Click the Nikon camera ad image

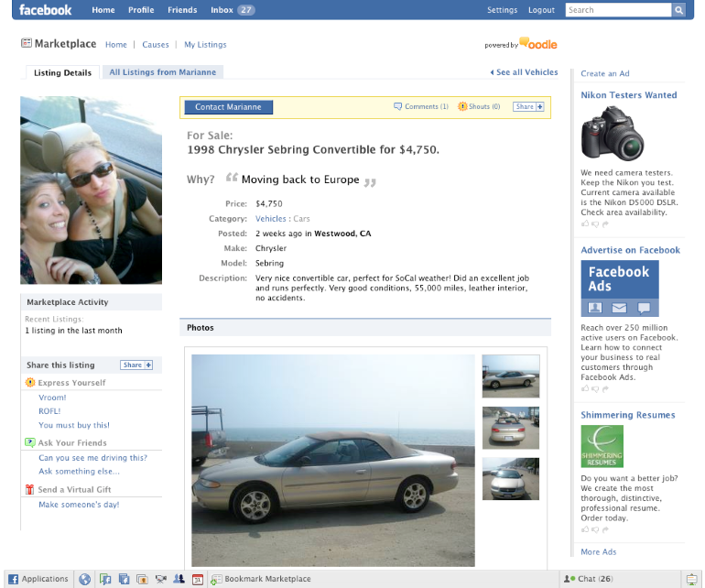pos(612,134)
